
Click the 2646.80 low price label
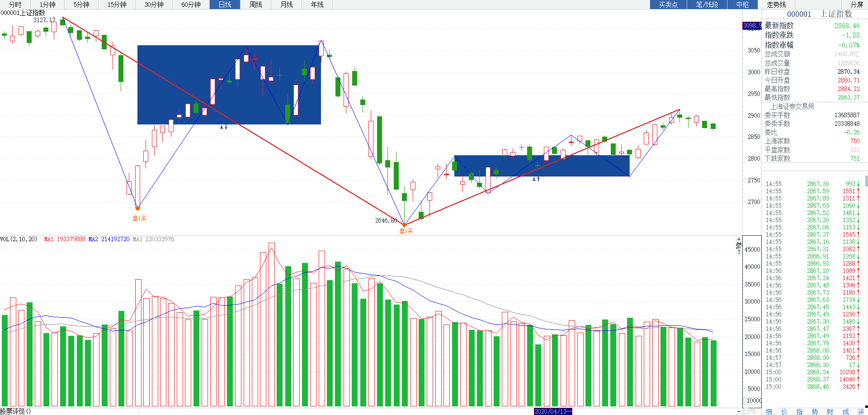[x=386, y=220]
